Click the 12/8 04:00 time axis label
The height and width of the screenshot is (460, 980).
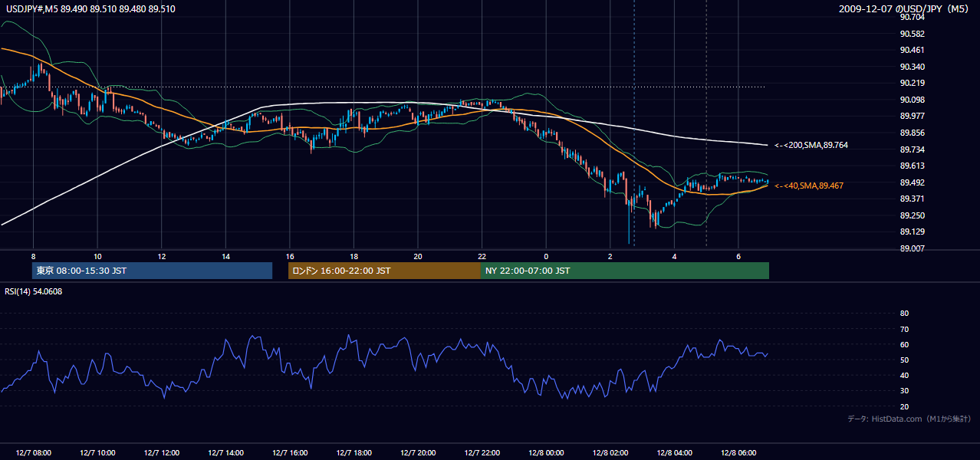673,452
